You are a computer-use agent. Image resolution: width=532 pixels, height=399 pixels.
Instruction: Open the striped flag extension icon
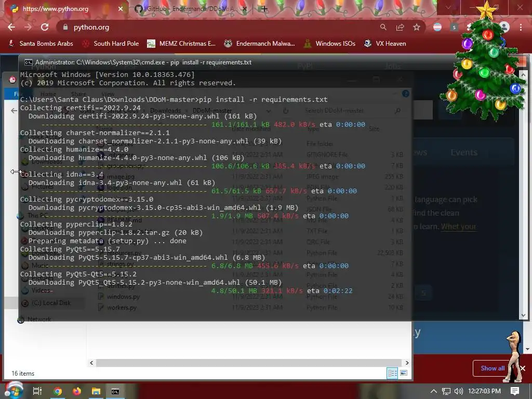point(437,27)
